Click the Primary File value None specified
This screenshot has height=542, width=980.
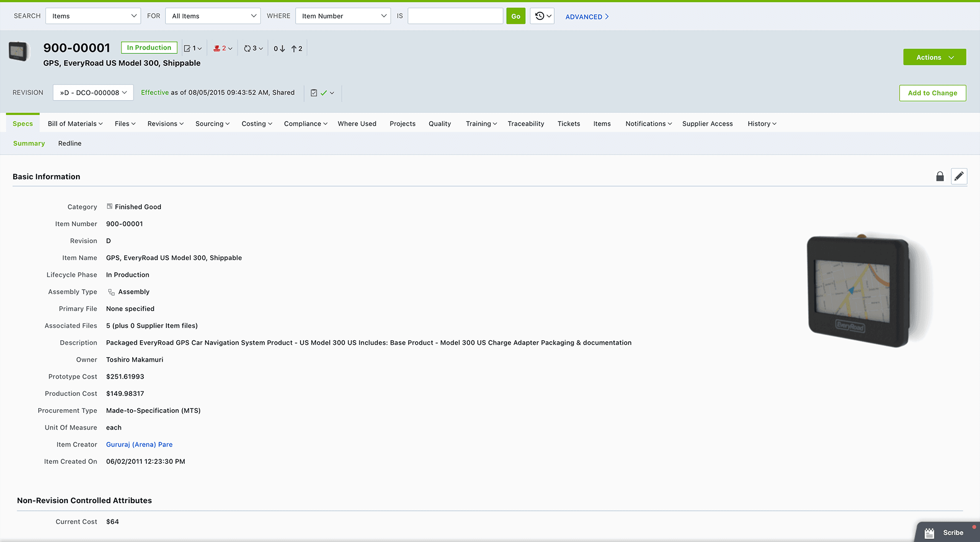pyautogui.click(x=130, y=309)
